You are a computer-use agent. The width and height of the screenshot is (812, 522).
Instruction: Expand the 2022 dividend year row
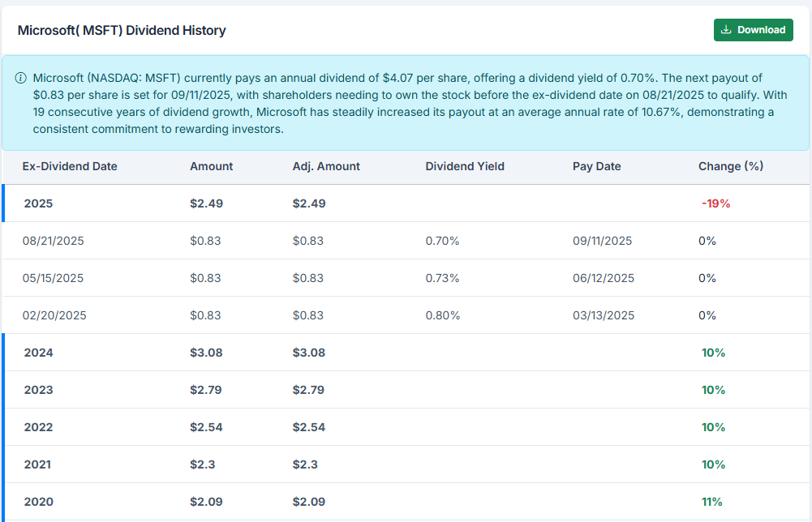point(406,427)
